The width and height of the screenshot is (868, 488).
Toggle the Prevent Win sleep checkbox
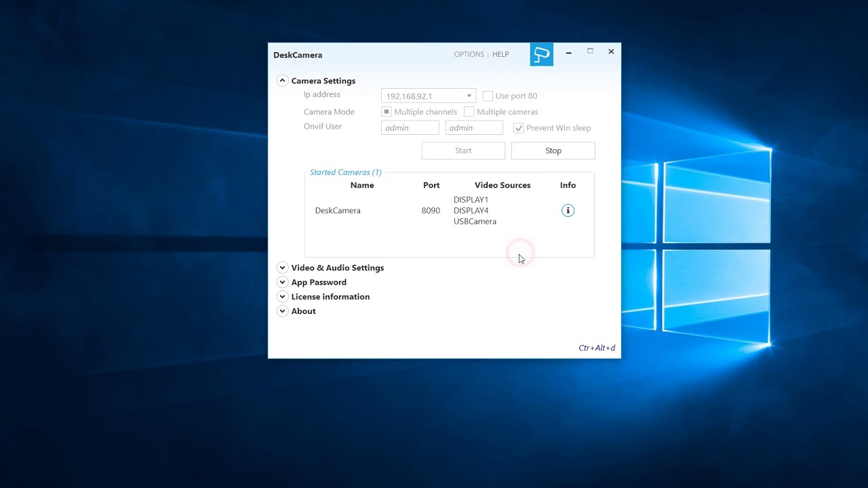519,128
